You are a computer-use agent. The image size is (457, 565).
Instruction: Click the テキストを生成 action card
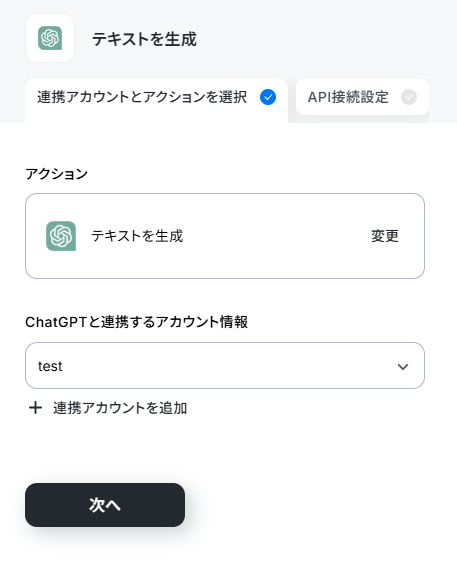pos(225,236)
